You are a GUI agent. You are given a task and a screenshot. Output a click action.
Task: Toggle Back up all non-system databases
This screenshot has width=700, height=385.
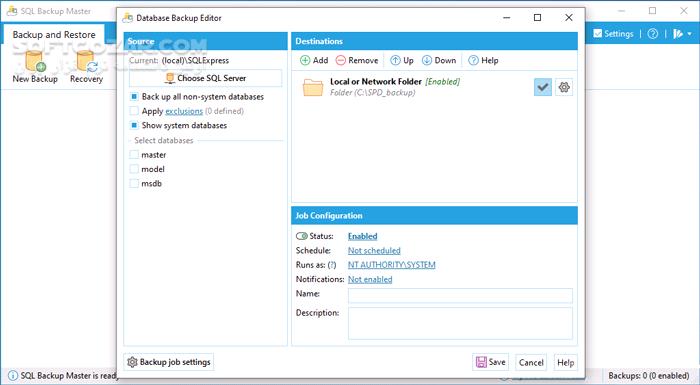coord(134,96)
